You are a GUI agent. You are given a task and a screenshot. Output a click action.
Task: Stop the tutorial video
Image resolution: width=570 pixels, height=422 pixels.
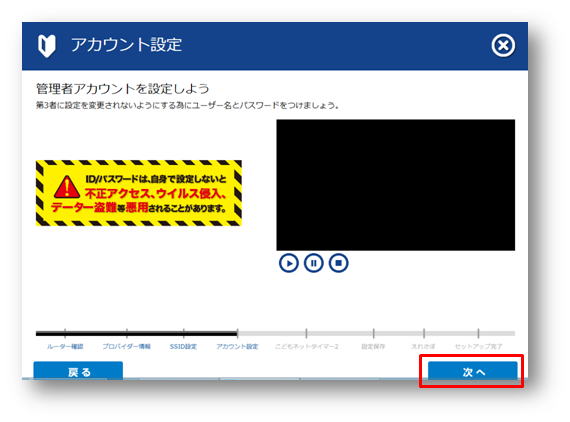tap(338, 263)
